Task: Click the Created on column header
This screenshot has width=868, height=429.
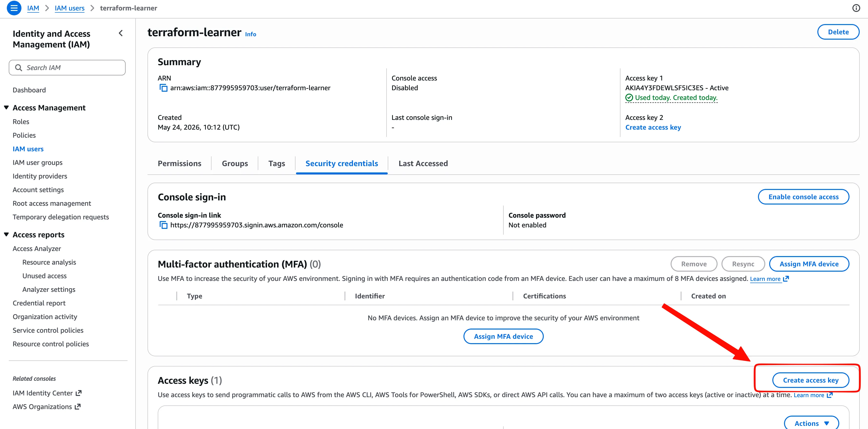Action: [x=708, y=296]
